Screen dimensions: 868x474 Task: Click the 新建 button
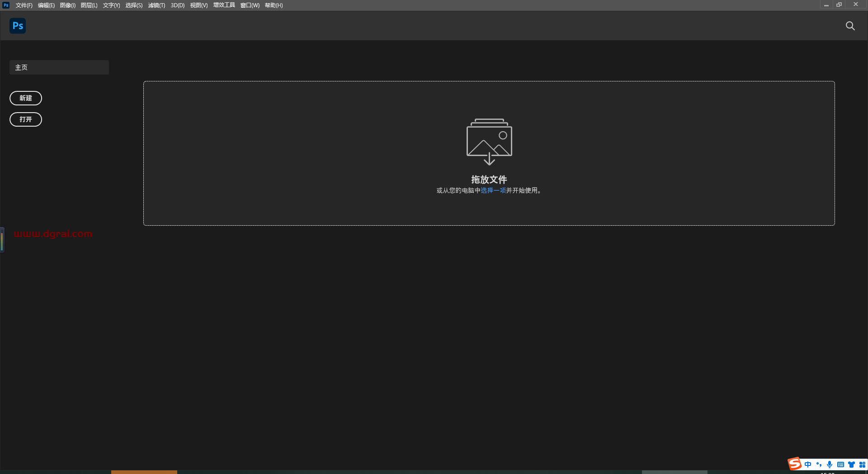[x=26, y=98]
